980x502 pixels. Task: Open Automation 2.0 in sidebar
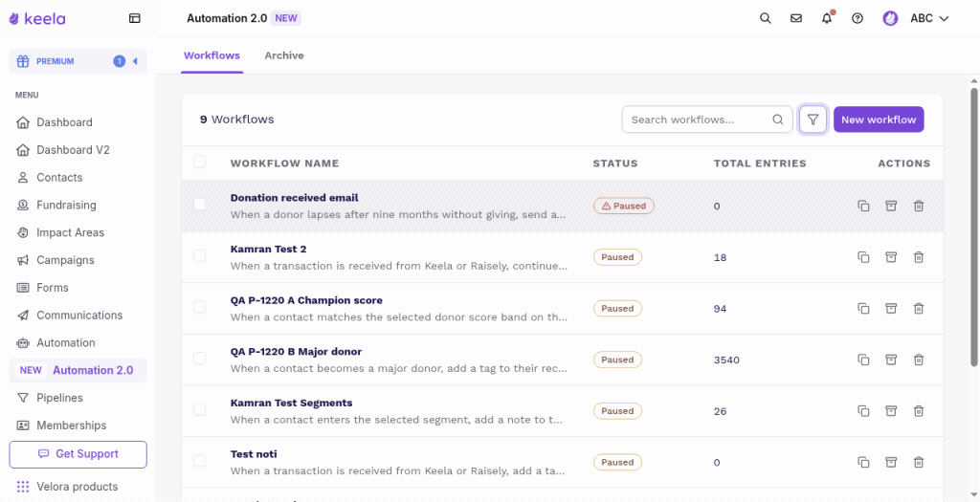click(x=78, y=370)
